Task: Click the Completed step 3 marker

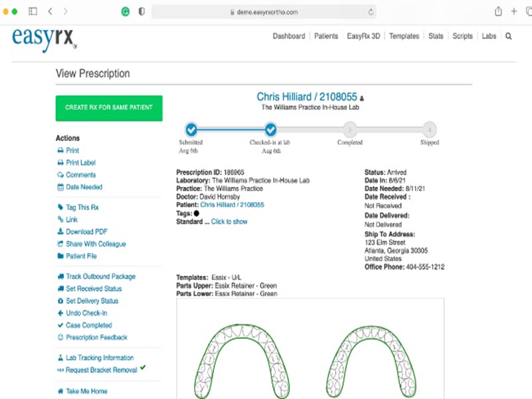Action: [x=350, y=130]
